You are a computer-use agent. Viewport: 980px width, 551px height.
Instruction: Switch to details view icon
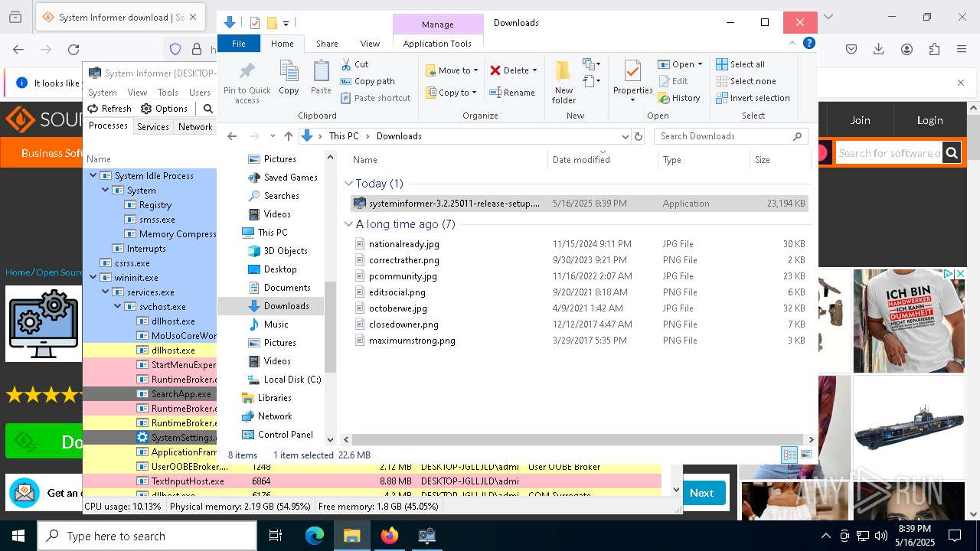tap(789, 455)
